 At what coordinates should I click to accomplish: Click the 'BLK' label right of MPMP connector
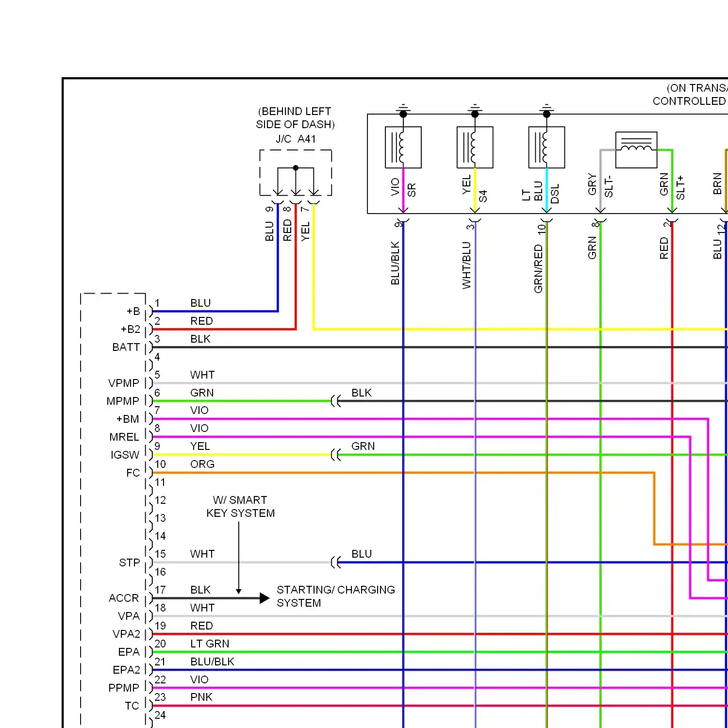[362, 393]
